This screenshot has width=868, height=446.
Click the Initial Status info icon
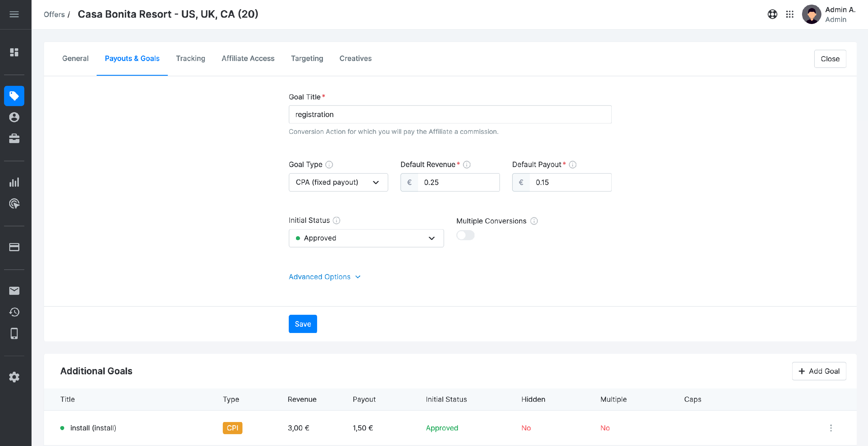pos(336,221)
